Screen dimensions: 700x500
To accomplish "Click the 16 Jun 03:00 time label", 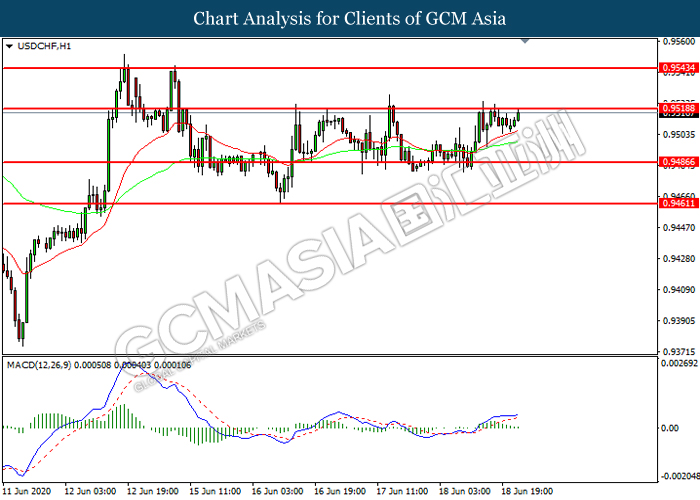I will [277, 491].
